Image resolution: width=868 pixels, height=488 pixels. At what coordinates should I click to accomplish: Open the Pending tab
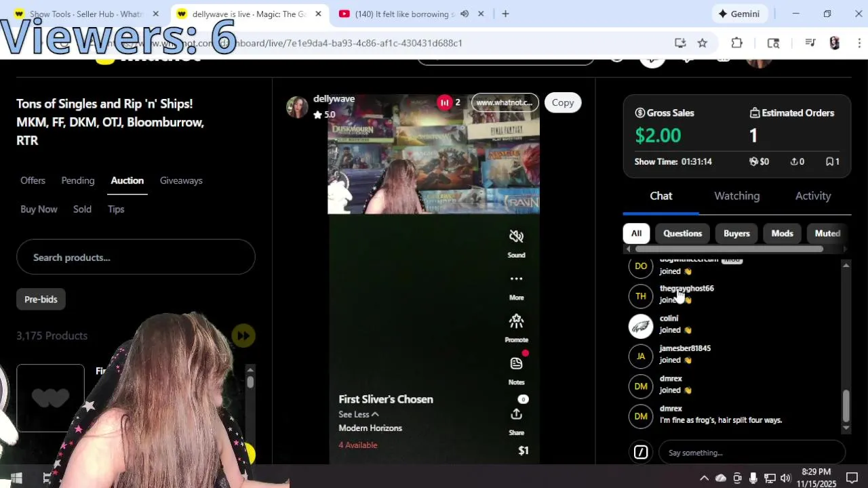pos(77,180)
